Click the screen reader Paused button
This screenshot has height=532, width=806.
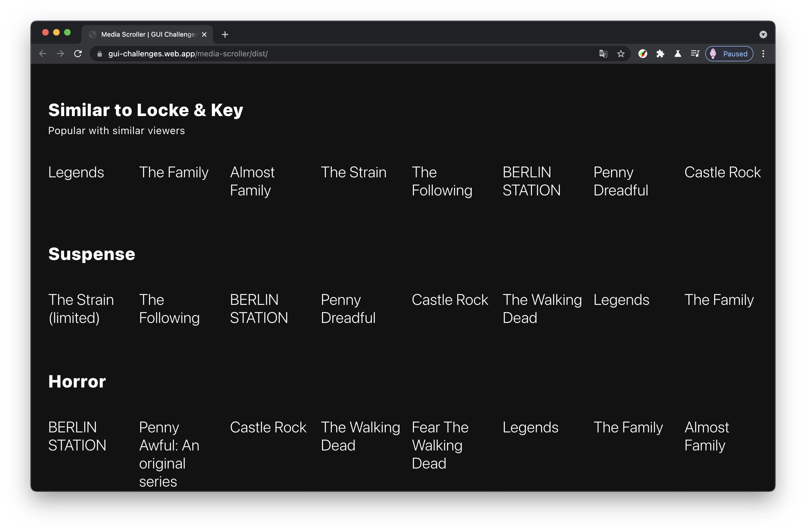pos(729,54)
